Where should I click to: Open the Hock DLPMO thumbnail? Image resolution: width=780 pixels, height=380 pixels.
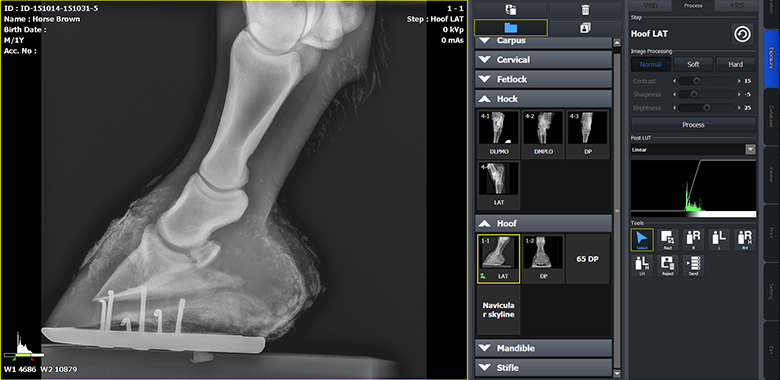[x=498, y=134]
